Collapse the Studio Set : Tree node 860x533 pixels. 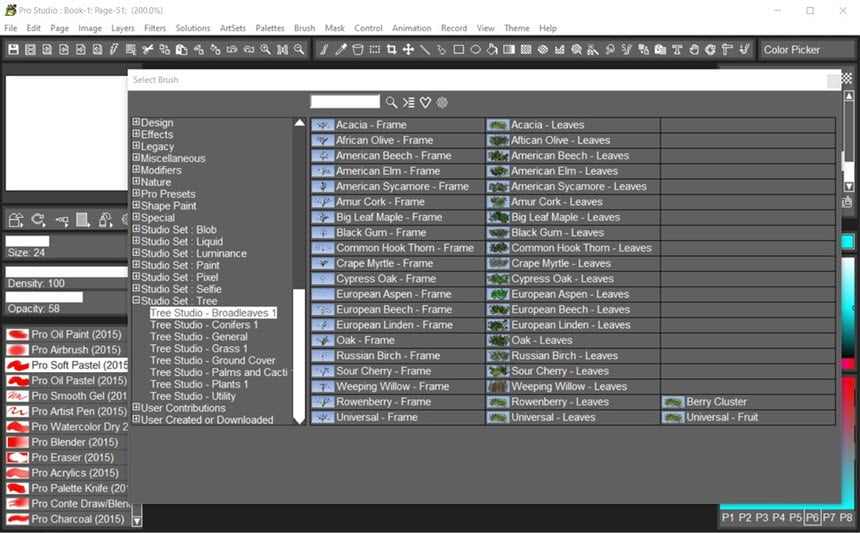click(x=136, y=300)
